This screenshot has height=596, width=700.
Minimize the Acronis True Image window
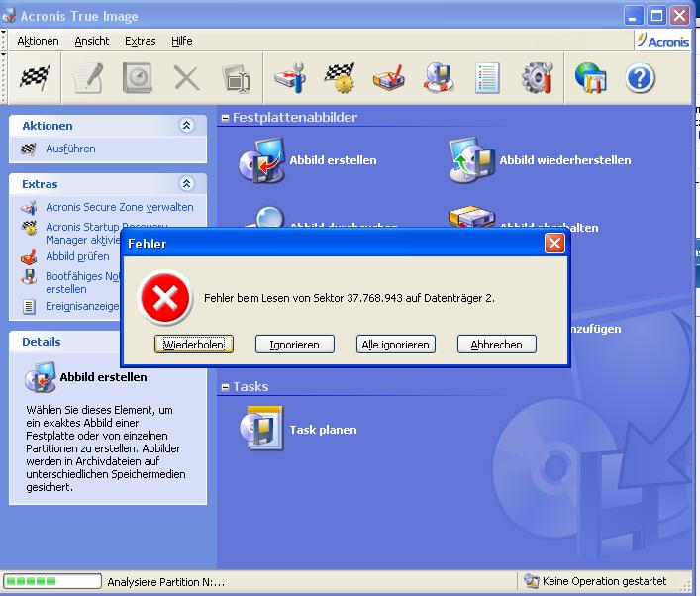click(x=633, y=16)
